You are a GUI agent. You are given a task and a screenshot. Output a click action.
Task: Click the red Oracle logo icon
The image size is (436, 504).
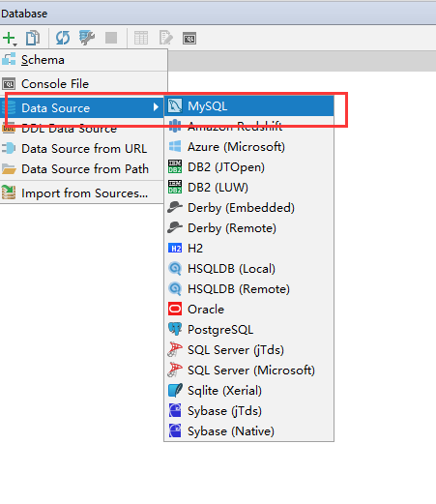click(175, 309)
